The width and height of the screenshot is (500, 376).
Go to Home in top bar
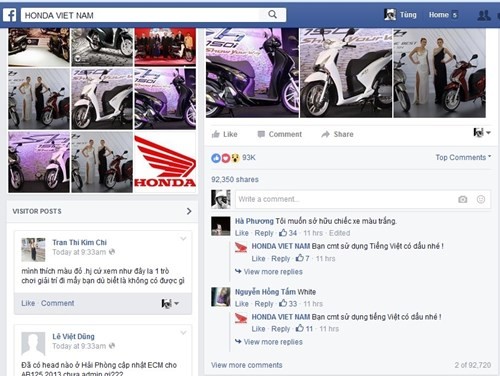coord(438,15)
